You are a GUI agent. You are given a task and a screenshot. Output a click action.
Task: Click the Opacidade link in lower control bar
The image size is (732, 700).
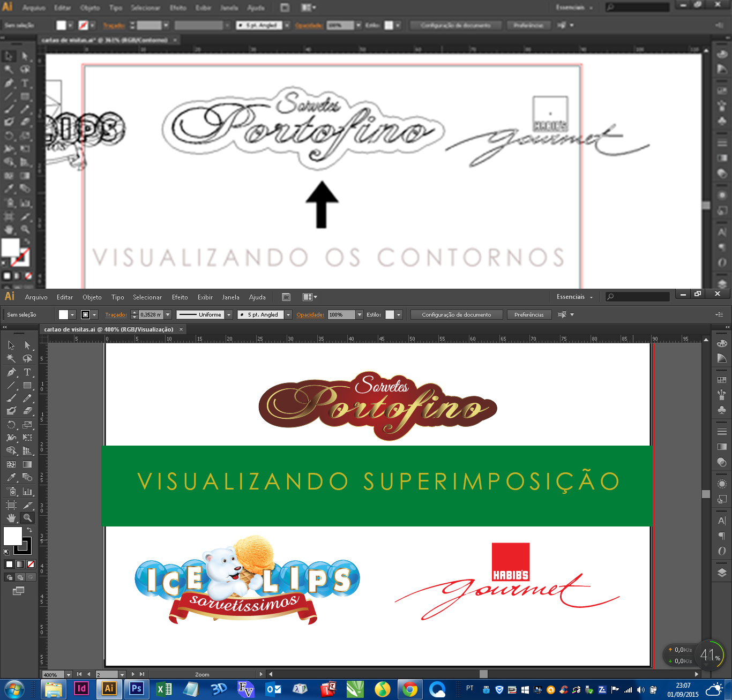click(x=310, y=315)
